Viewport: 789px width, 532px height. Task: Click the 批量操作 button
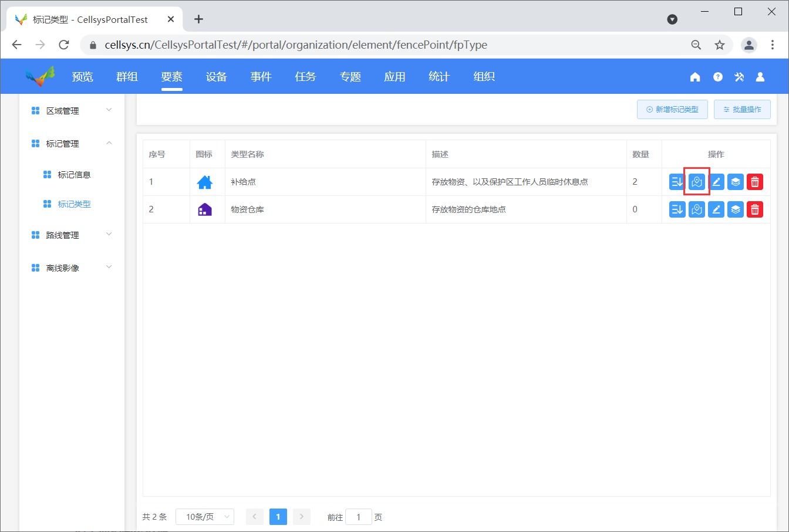(742, 110)
